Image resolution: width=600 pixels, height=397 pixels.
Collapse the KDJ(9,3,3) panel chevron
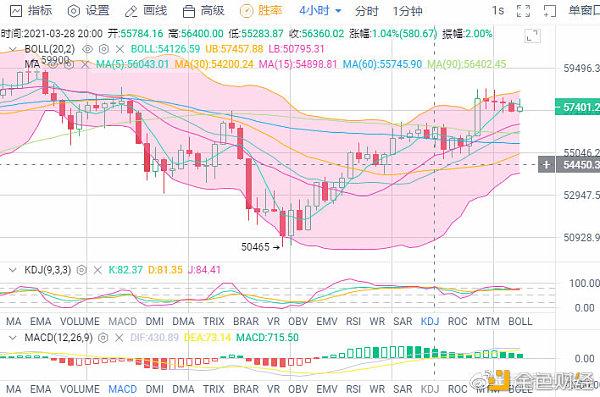pos(13,270)
